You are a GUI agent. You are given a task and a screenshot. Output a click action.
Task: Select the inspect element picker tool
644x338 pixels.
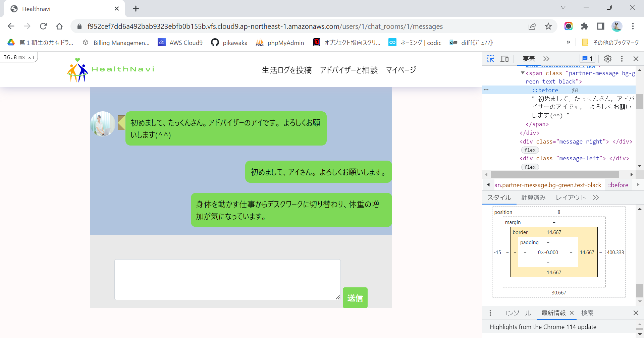(x=490, y=58)
